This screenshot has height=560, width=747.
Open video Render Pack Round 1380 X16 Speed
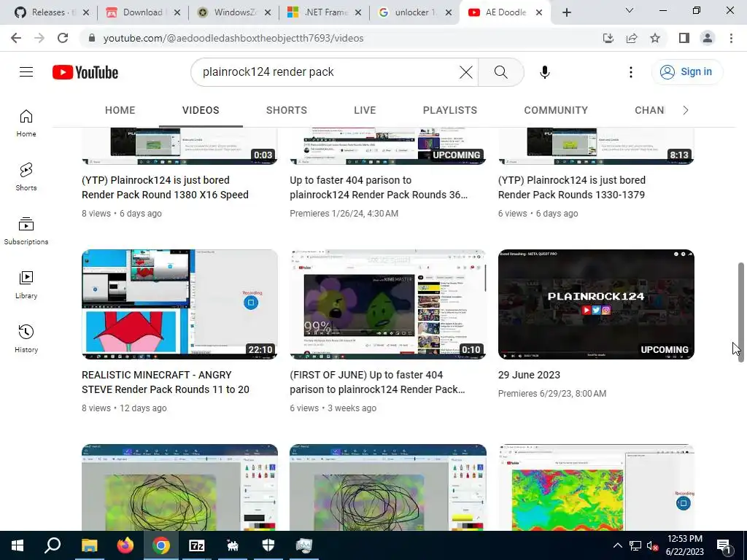165,187
